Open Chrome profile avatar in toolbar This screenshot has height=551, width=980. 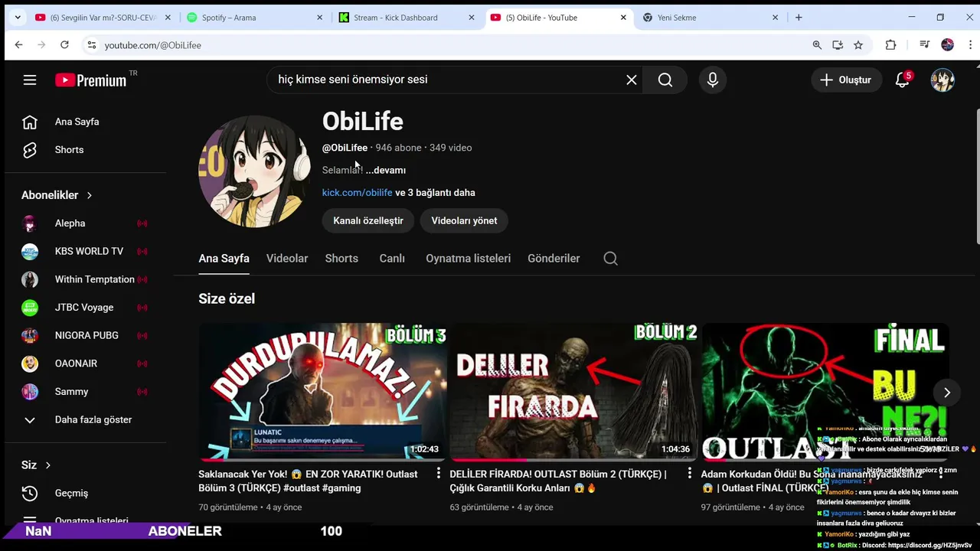[948, 45]
